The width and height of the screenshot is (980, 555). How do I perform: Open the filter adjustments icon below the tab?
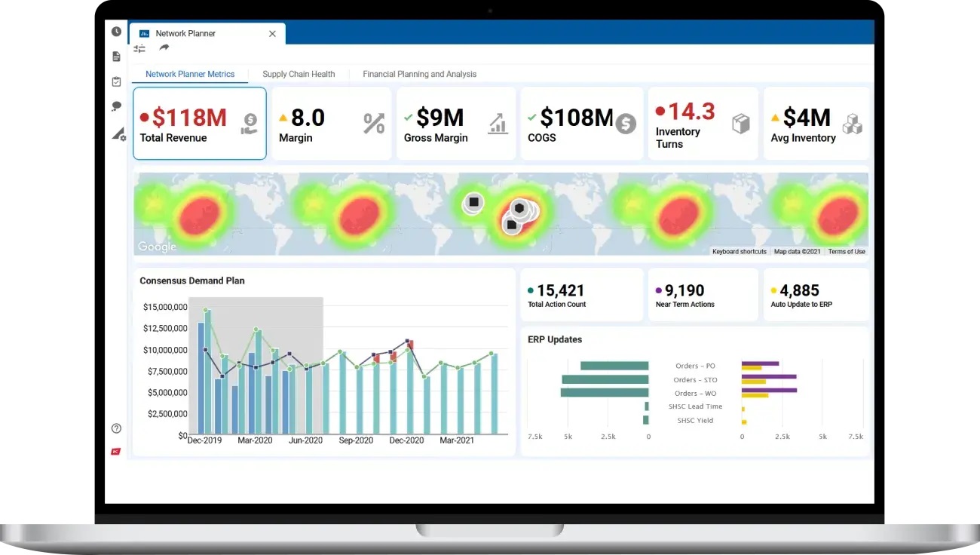tap(139, 48)
